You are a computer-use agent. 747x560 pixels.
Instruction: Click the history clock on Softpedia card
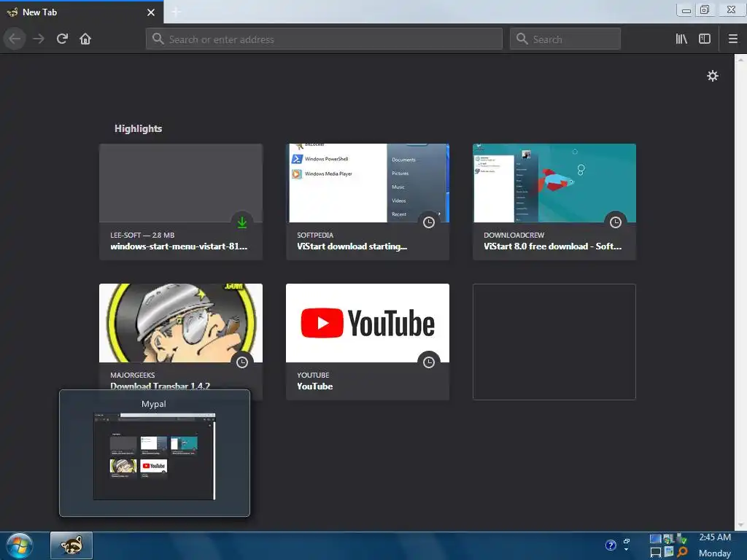[x=429, y=222]
